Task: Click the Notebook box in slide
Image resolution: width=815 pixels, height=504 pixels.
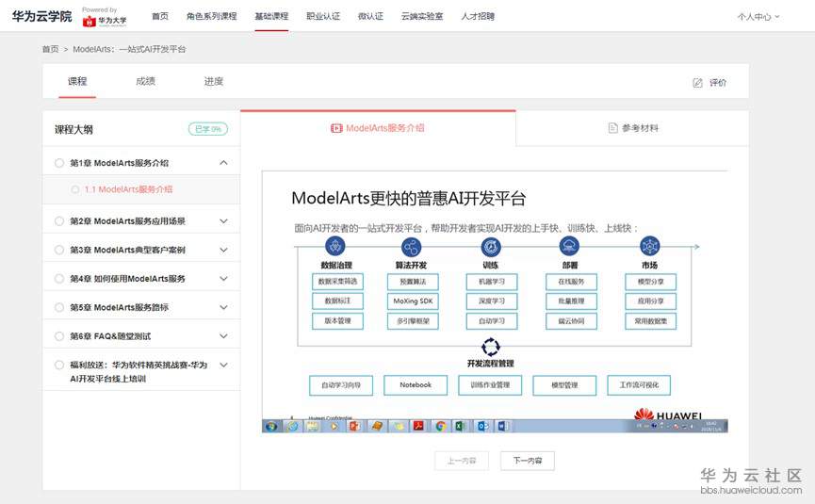Action: click(416, 385)
